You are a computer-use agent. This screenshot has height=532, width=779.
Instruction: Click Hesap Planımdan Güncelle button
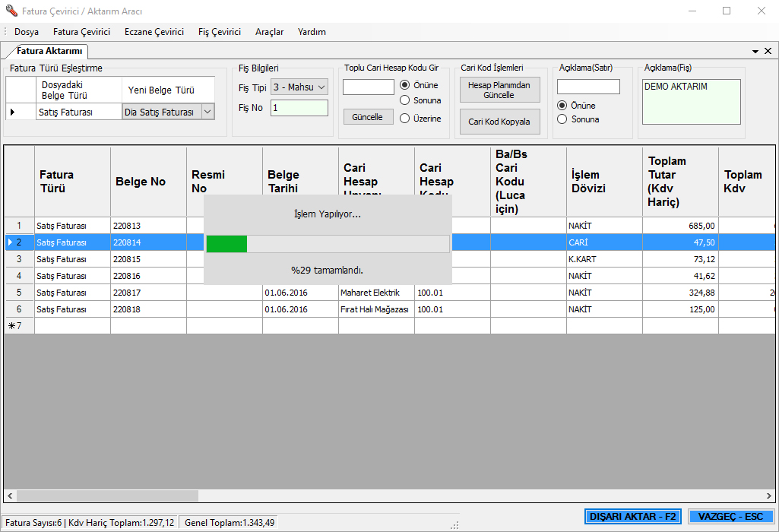[x=499, y=90]
